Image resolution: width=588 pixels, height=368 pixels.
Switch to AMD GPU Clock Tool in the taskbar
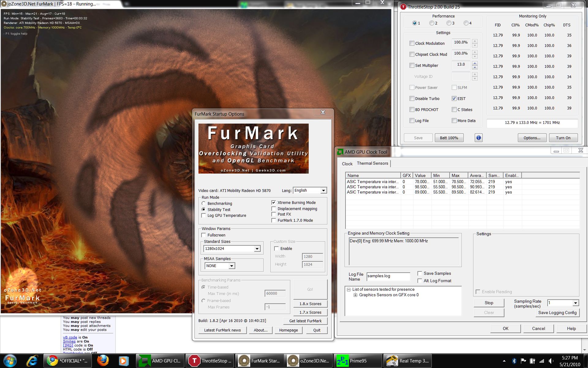[x=160, y=361]
